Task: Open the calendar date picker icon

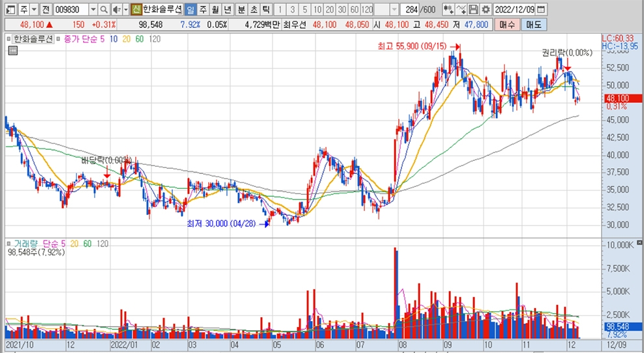Action: pos(541,9)
